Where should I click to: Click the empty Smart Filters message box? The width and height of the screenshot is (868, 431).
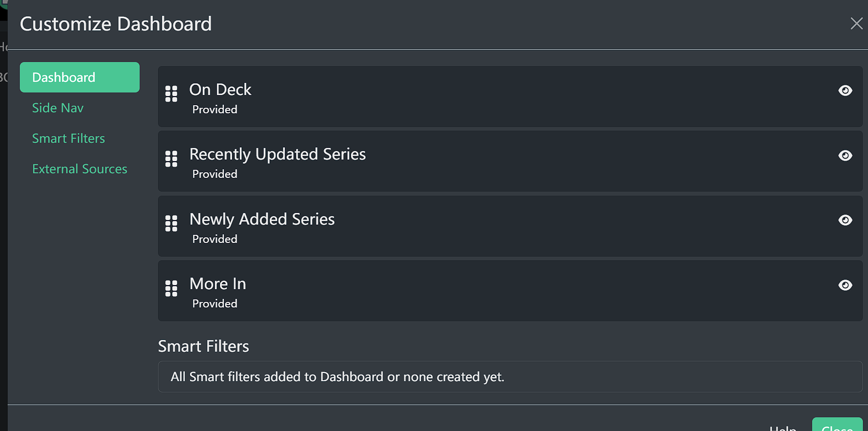pos(510,377)
